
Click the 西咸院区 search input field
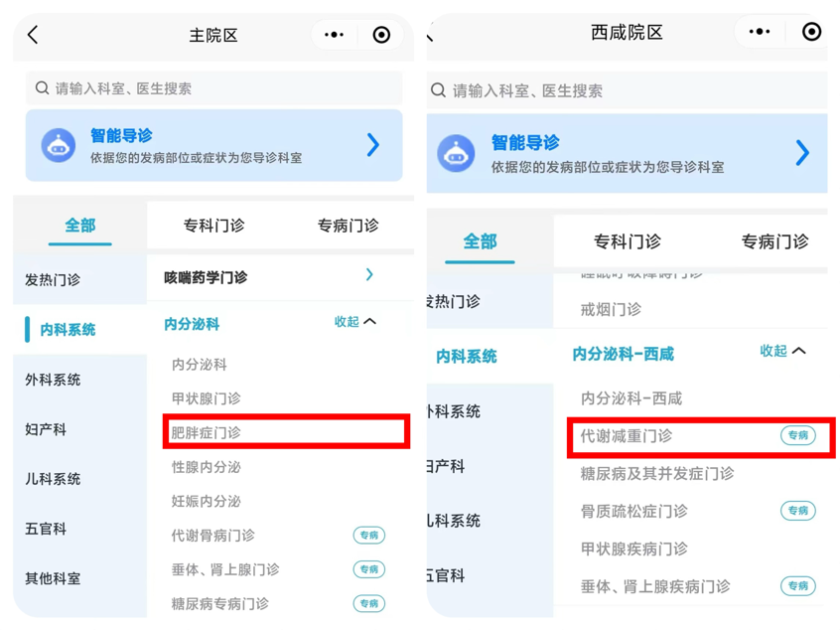(627, 90)
